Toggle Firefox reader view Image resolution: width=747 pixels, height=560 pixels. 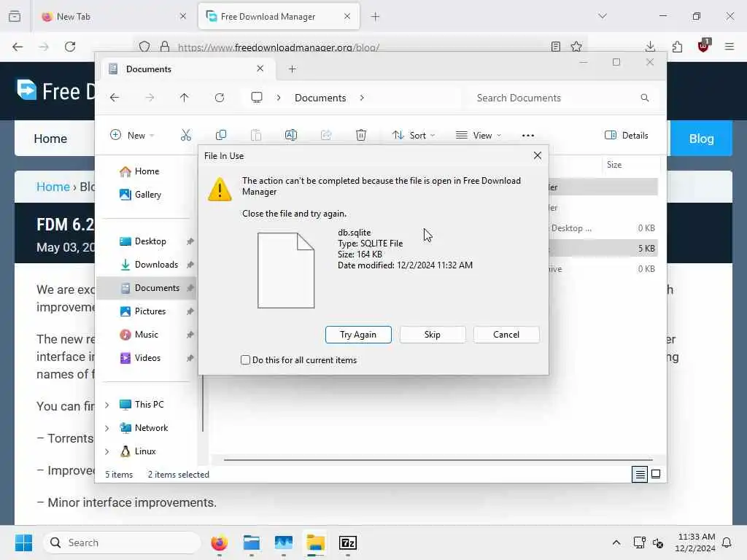point(555,47)
